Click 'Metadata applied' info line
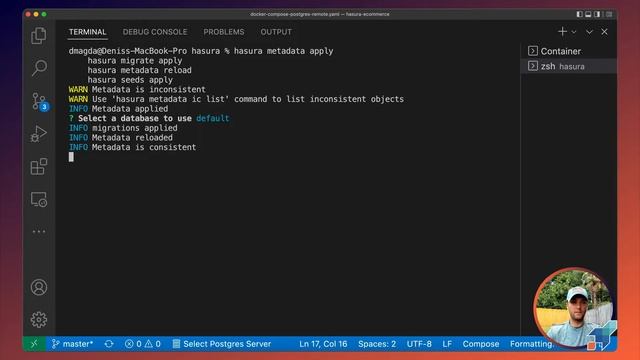Image resolution: width=640 pixels, height=360 pixels. 118,109
